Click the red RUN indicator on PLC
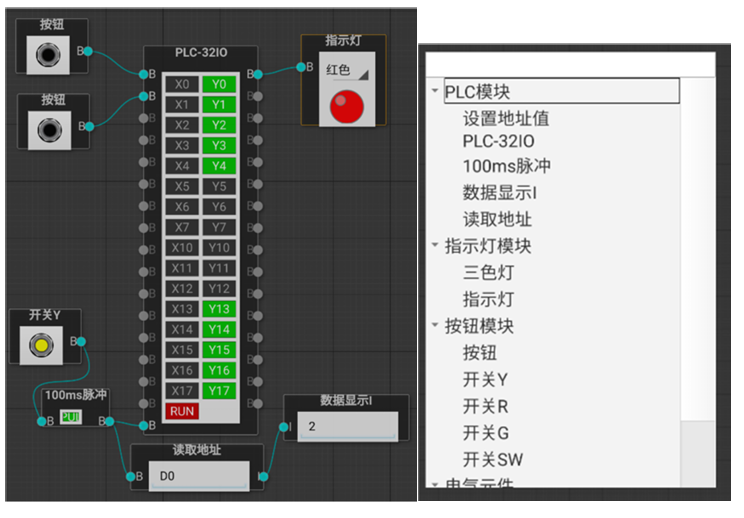Viewport: 744px width, 518px height. (182, 411)
